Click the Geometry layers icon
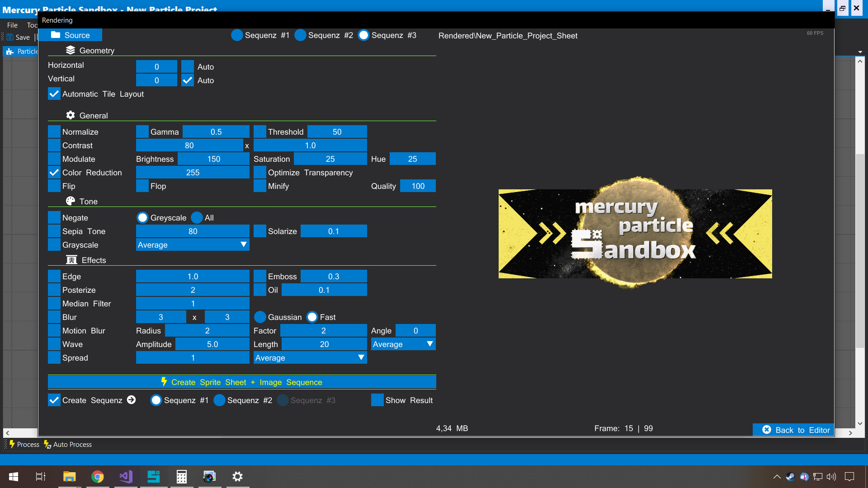The height and width of the screenshot is (488, 868). pyautogui.click(x=71, y=50)
